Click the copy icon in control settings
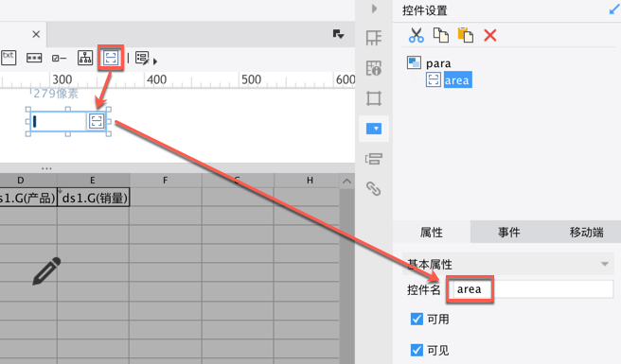This screenshot has width=621, height=364. tap(441, 35)
